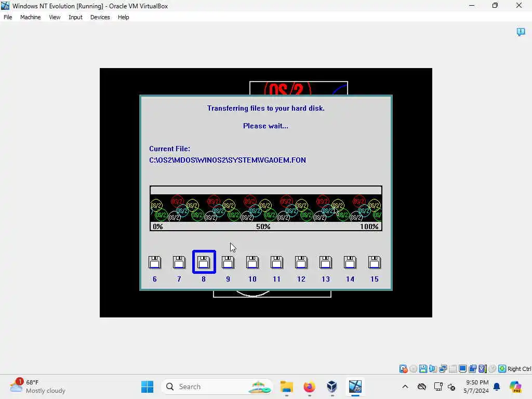
Task: Click the mouse integration status icon
Action: (x=493, y=369)
